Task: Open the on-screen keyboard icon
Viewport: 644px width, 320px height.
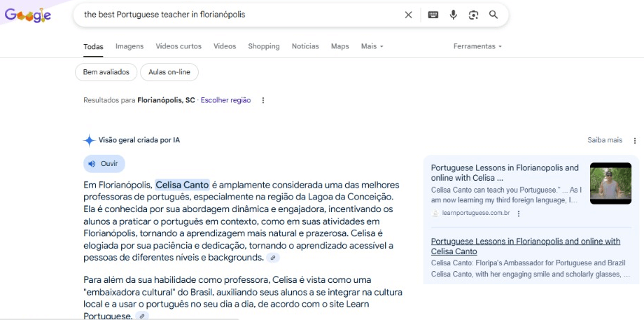Action: [x=433, y=15]
